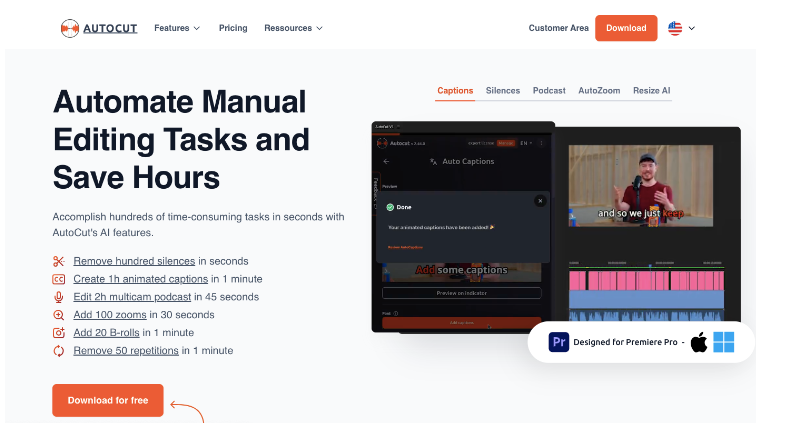The height and width of the screenshot is (435, 800).
Task: Click the Auto Captions translate icon
Action: (x=433, y=162)
